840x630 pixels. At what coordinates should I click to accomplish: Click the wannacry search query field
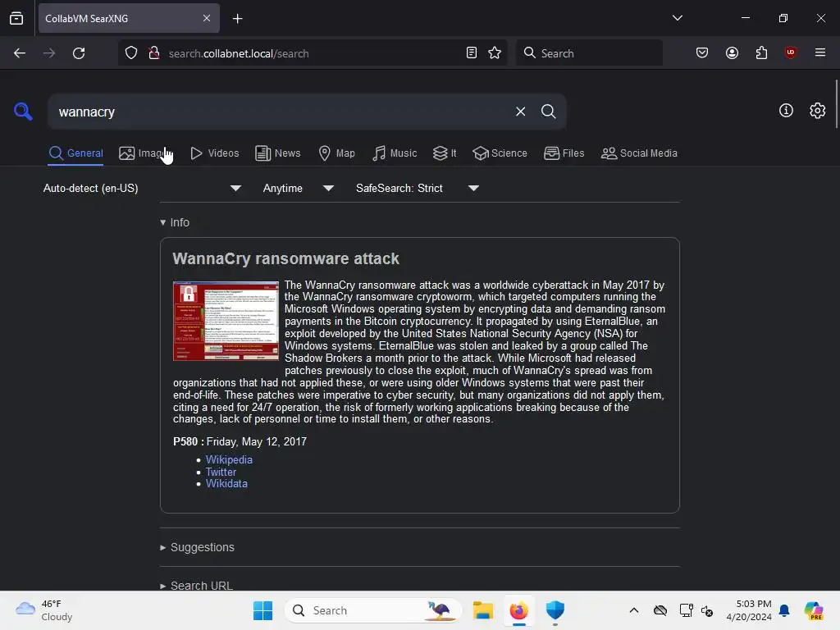279,112
